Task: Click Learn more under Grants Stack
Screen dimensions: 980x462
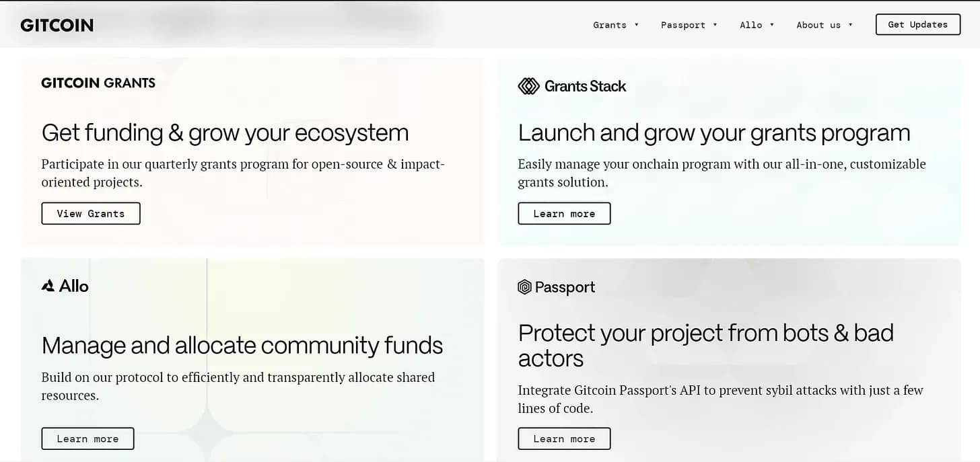Action: coord(564,213)
